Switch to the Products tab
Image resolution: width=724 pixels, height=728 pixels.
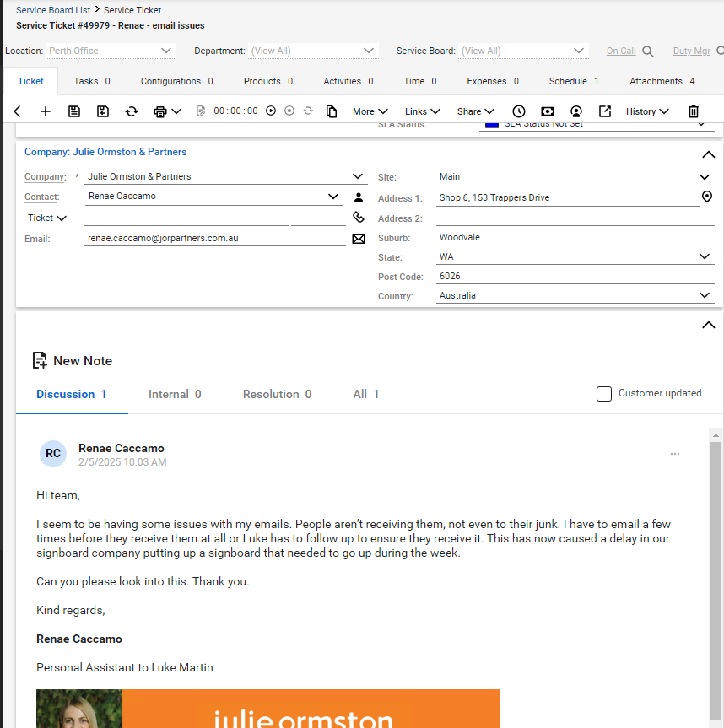tap(268, 81)
